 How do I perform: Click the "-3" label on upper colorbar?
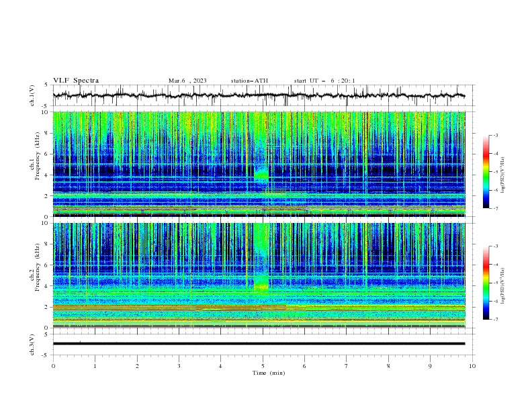click(x=495, y=135)
